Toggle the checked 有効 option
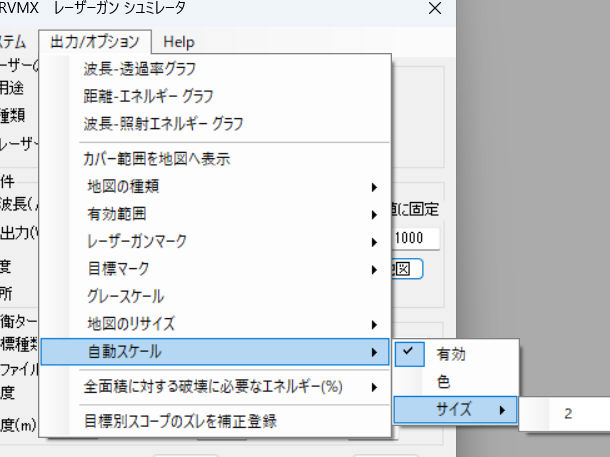The width and height of the screenshot is (610, 457). click(x=450, y=353)
